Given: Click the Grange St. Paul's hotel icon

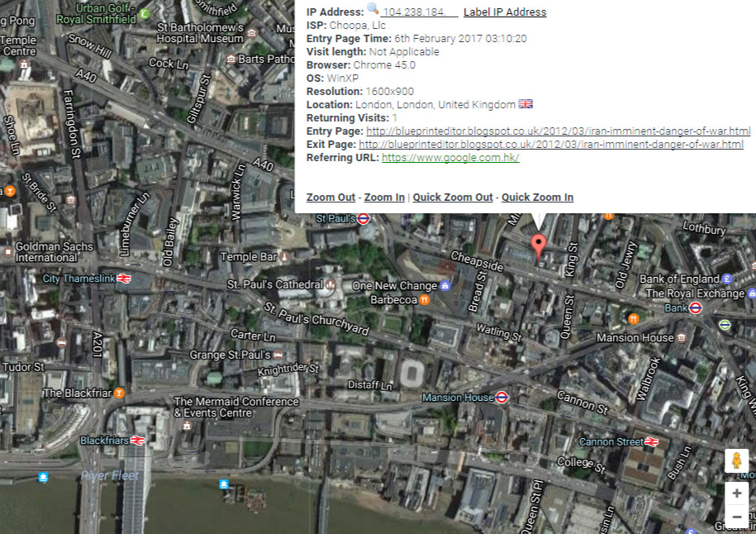Looking at the screenshot, I should (x=278, y=355).
